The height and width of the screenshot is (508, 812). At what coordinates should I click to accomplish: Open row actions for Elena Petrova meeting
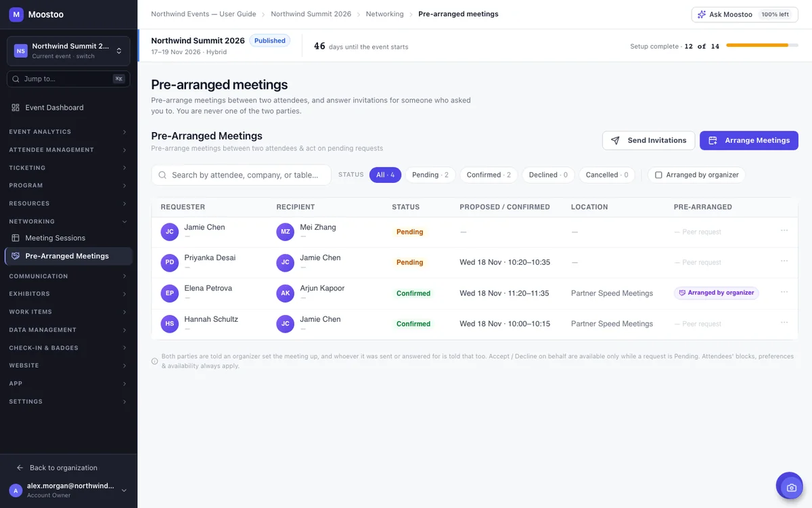click(x=784, y=292)
